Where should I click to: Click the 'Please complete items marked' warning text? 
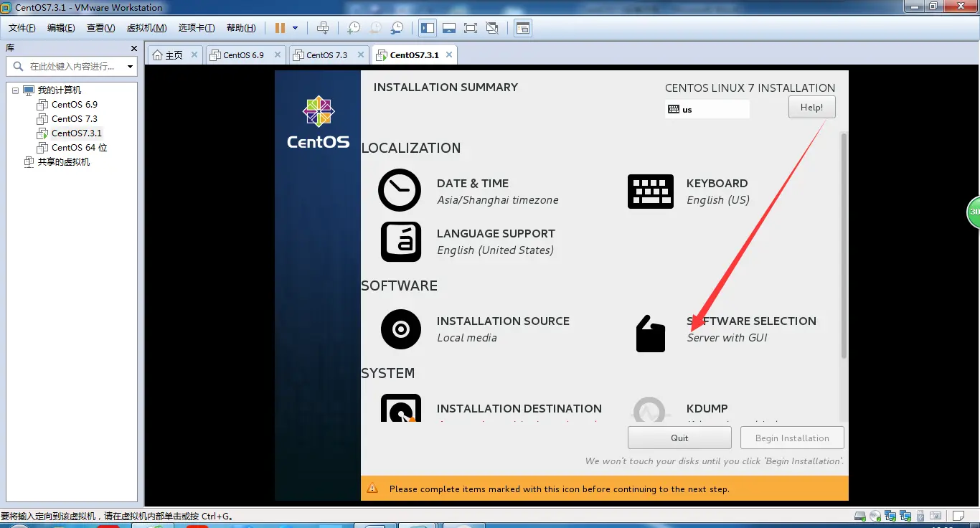tap(559, 489)
